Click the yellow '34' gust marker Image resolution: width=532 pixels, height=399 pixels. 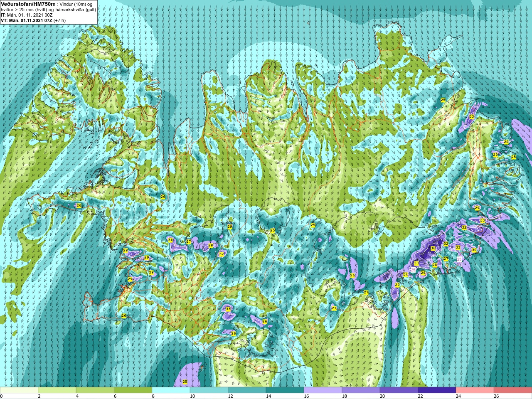(405, 274)
